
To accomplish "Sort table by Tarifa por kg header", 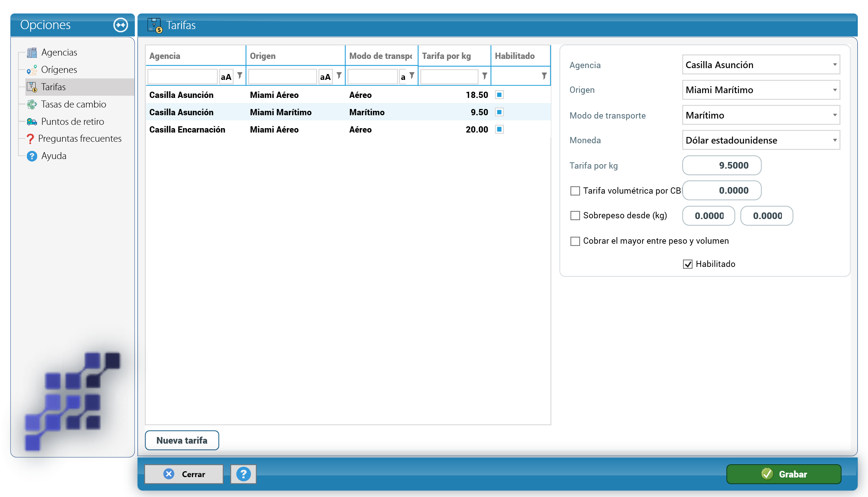I will (454, 56).
